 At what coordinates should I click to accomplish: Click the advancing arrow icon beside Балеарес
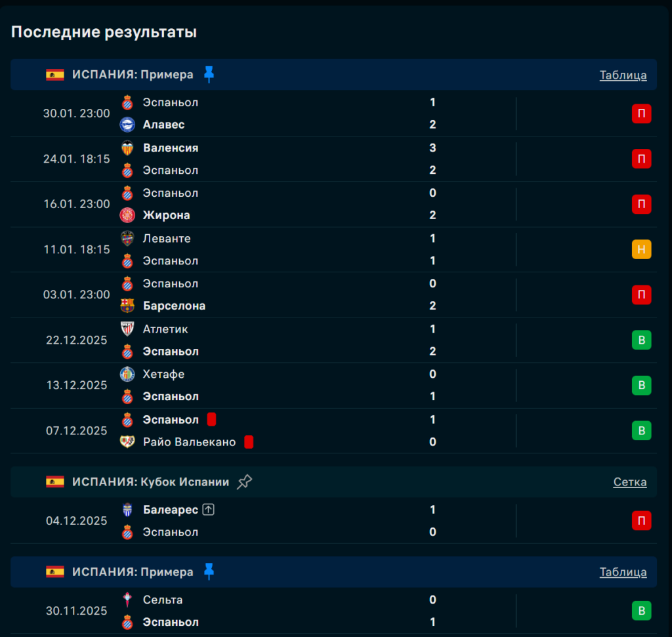click(209, 510)
